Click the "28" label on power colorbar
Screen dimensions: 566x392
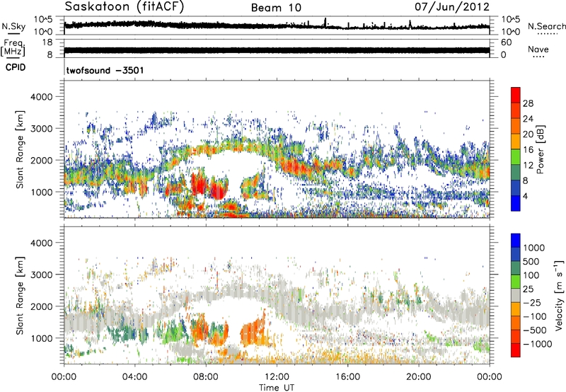coord(528,103)
